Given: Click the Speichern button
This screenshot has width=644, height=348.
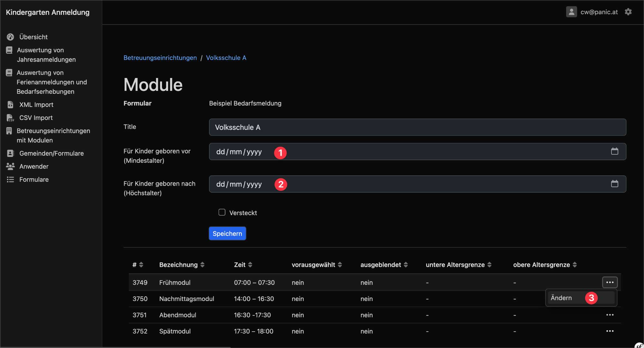Looking at the screenshot, I should click(227, 234).
